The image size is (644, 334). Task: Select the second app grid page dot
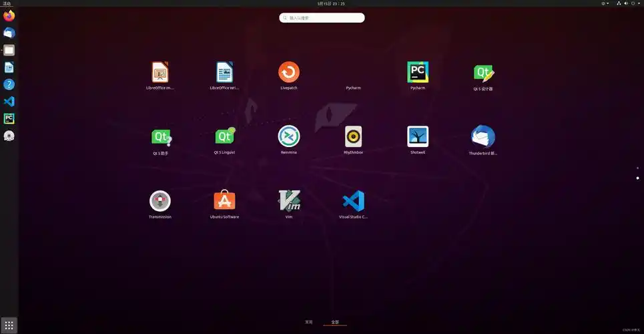(637, 178)
